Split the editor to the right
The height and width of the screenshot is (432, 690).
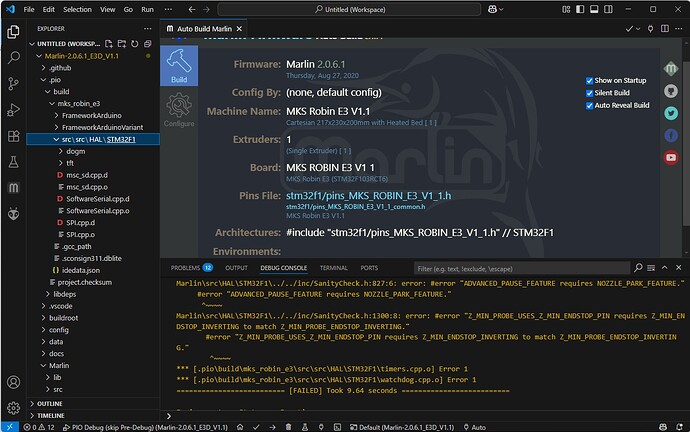pyautogui.click(x=664, y=29)
